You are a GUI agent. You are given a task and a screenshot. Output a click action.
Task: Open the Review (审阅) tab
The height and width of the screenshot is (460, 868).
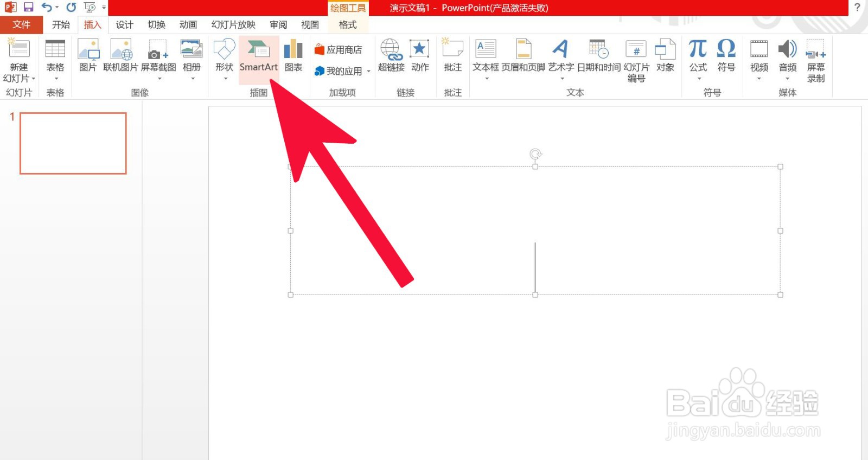pos(278,24)
